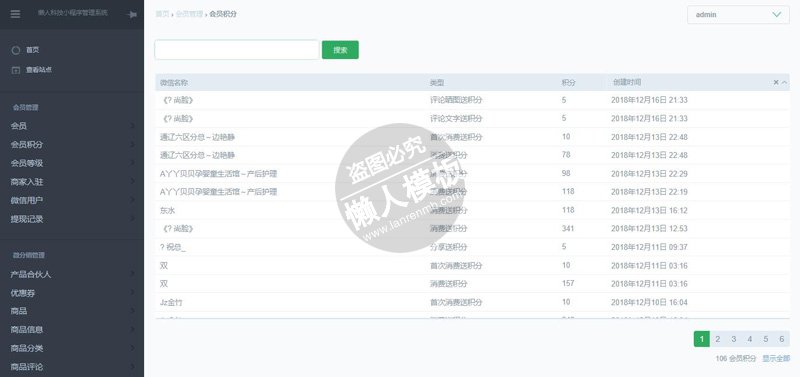Click the pin sidebar icon
The image size is (800, 377).
click(x=132, y=15)
